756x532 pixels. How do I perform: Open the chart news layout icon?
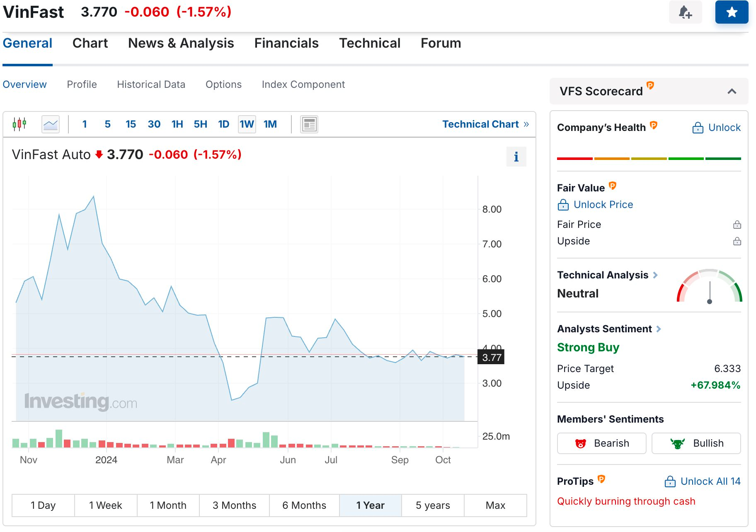tap(309, 124)
